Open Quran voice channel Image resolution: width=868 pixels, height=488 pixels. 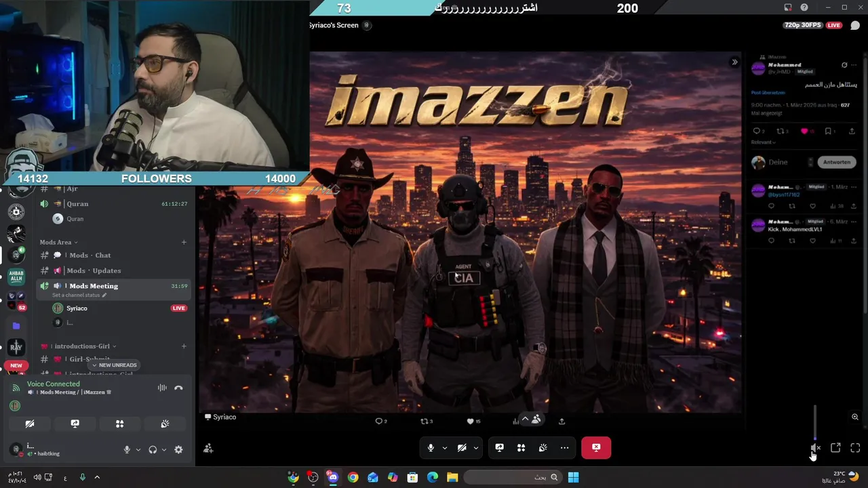(x=114, y=203)
